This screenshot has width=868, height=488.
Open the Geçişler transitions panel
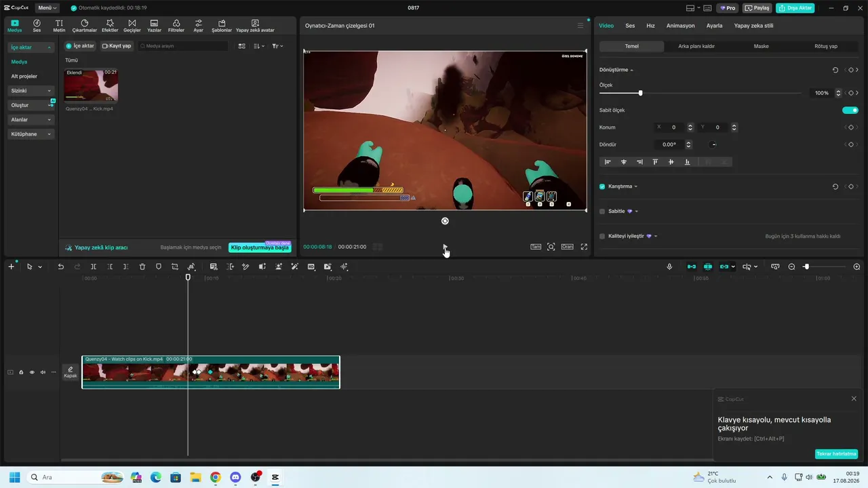point(132,26)
